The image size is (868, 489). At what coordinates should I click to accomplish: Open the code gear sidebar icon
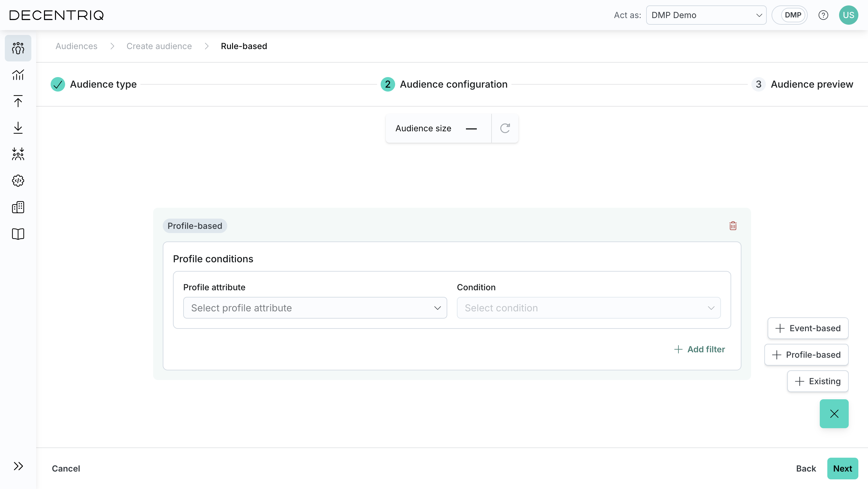point(18,181)
